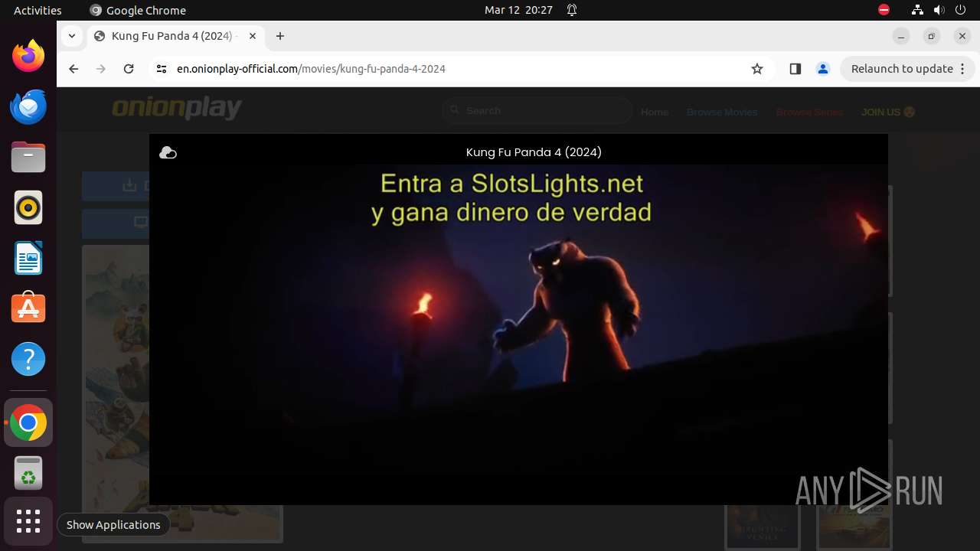980x551 pixels.
Task: Reload the current page
Action: [x=129, y=69]
